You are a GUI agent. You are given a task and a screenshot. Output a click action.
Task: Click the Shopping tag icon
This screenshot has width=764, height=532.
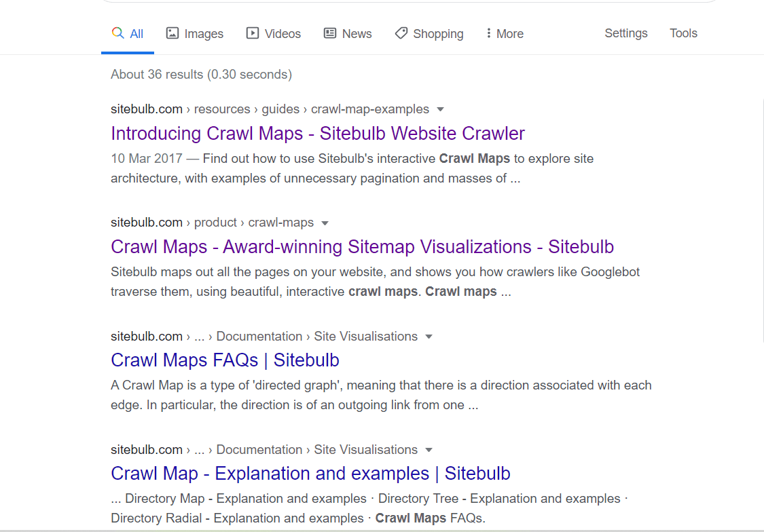(x=401, y=33)
